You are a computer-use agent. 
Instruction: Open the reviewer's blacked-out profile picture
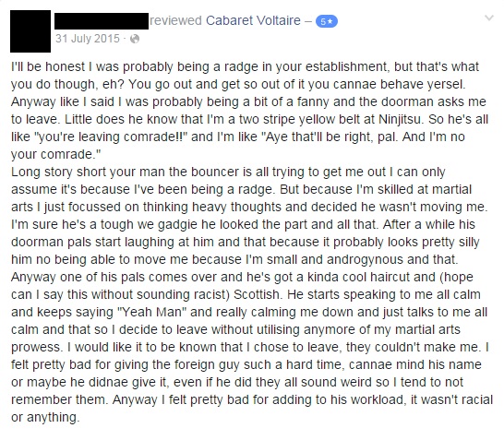[x=30, y=31]
